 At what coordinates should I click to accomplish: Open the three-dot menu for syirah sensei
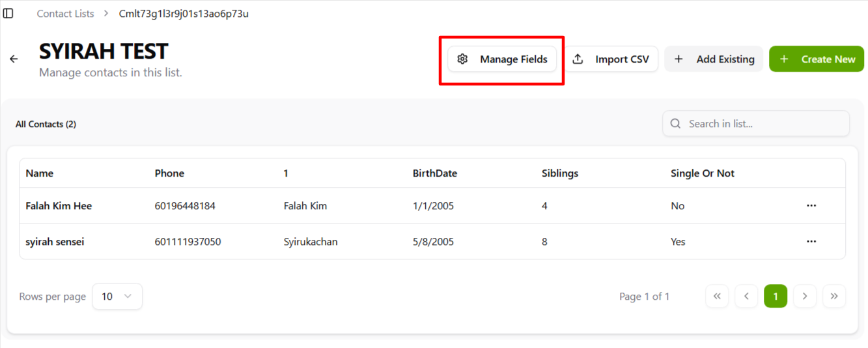click(811, 242)
